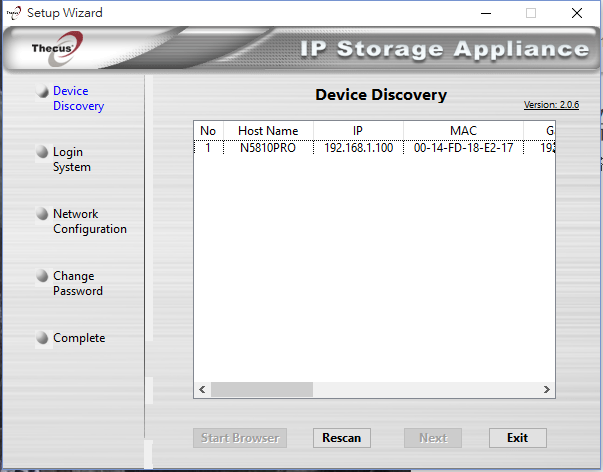Click the grayed Start Browser button
603x472 pixels.
(240, 438)
